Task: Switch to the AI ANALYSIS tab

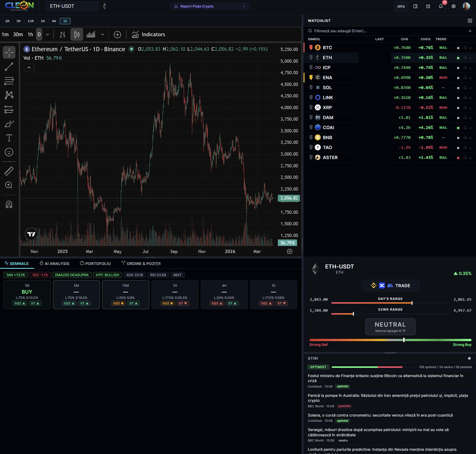Action: 54,263
